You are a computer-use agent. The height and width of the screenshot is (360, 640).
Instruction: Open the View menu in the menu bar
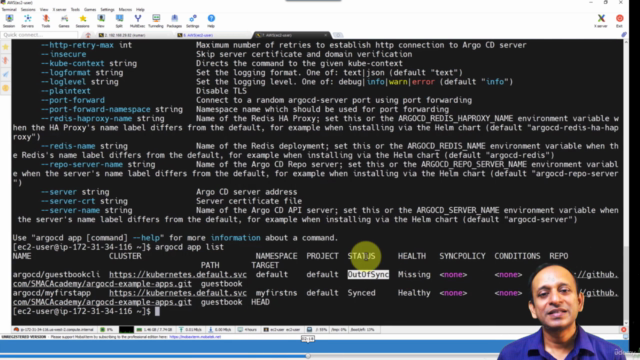click(44, 9)
